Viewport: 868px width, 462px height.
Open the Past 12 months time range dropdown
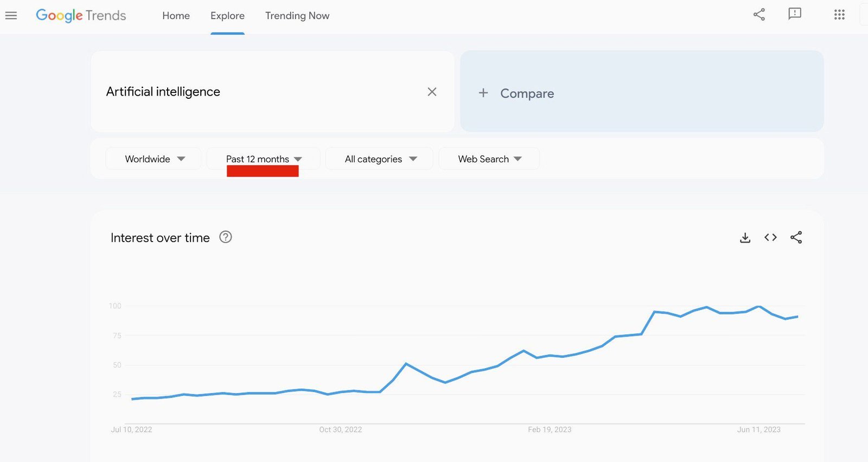(264, 159)
